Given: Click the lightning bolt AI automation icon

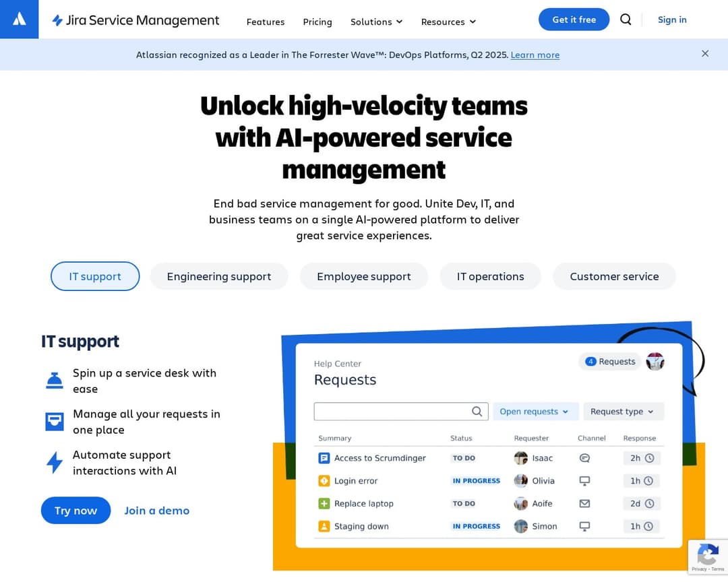Looking at the screenshot, I should [x=55, y=462].
